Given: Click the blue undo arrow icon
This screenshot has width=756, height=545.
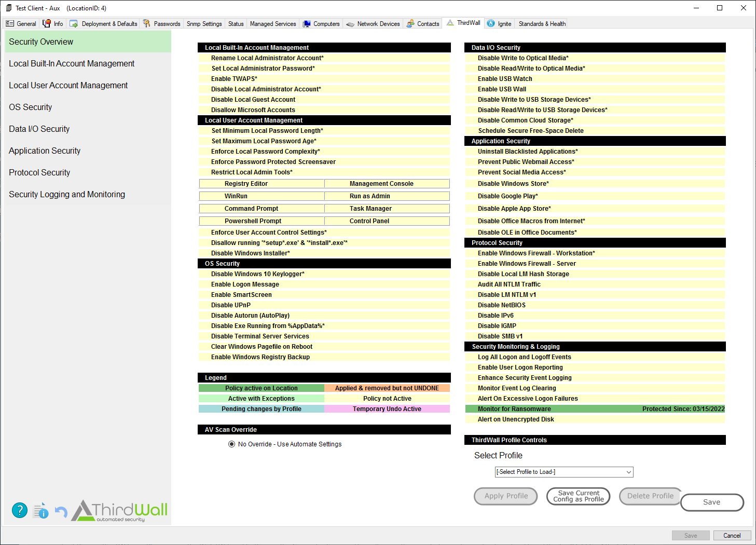Looking at the screenshot, I should click(61, 512).
